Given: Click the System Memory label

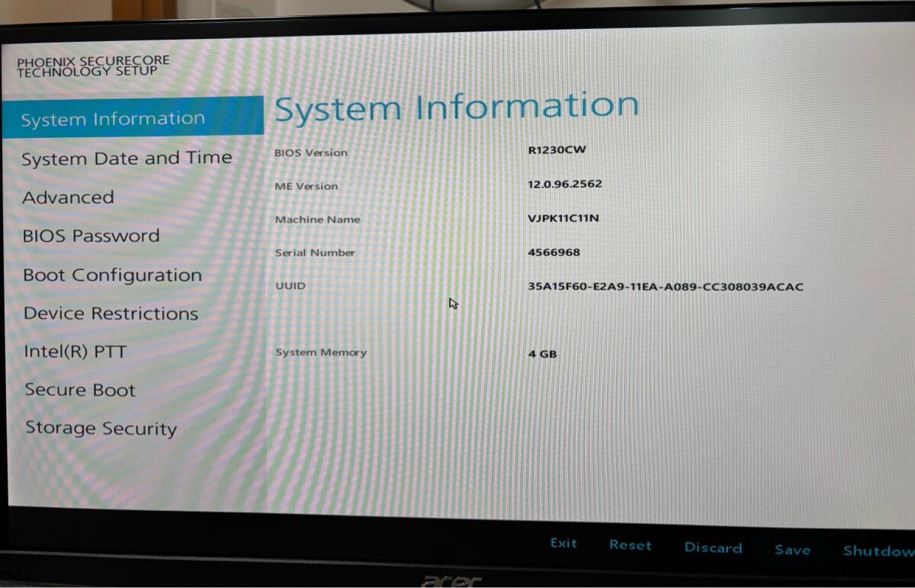Looking at the screenshot, I should [320, 352].
